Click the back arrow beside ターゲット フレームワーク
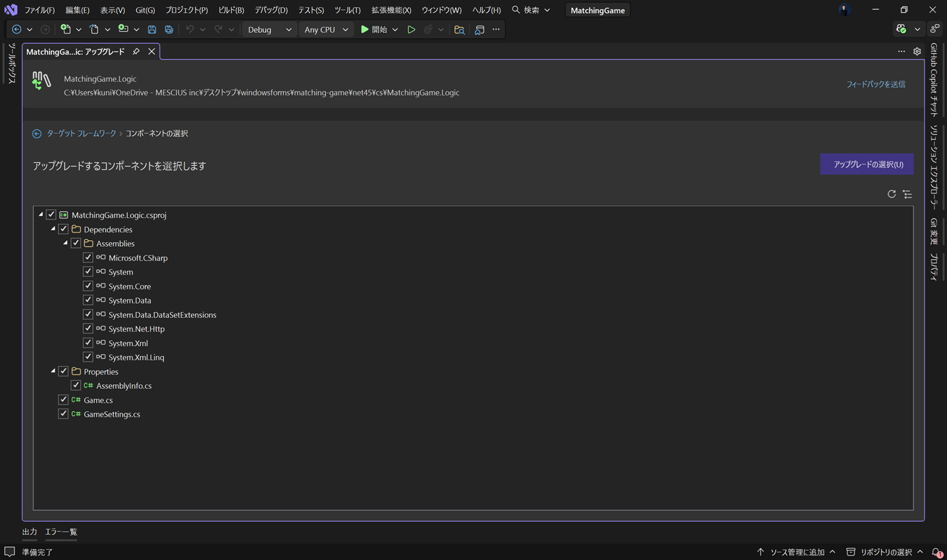 (37, 134)
